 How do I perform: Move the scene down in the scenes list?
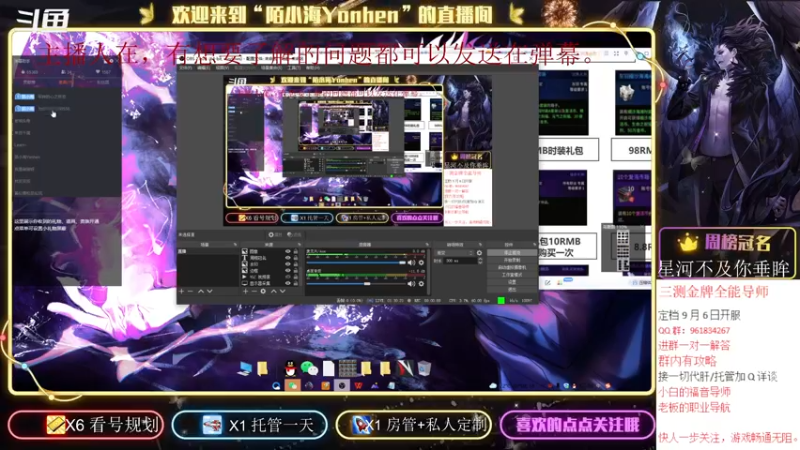210,291
